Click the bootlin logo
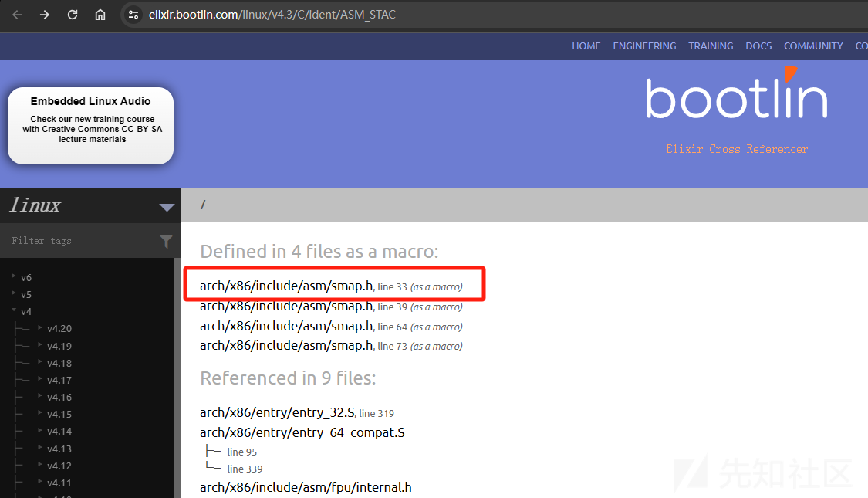 (x=736, y=94)
